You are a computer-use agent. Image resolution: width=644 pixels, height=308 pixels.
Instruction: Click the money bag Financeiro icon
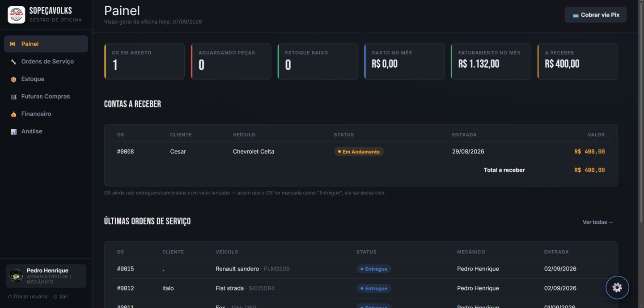[13, 114]
